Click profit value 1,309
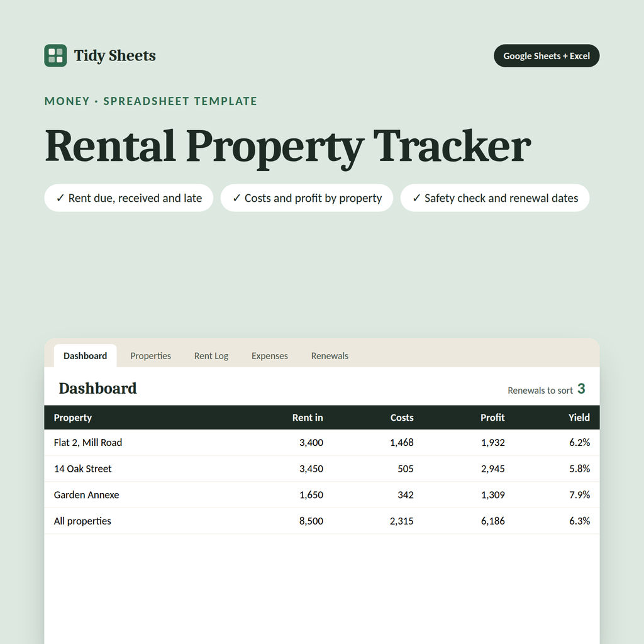The height and width of the screenshot is (644, 644). [493, 495]
